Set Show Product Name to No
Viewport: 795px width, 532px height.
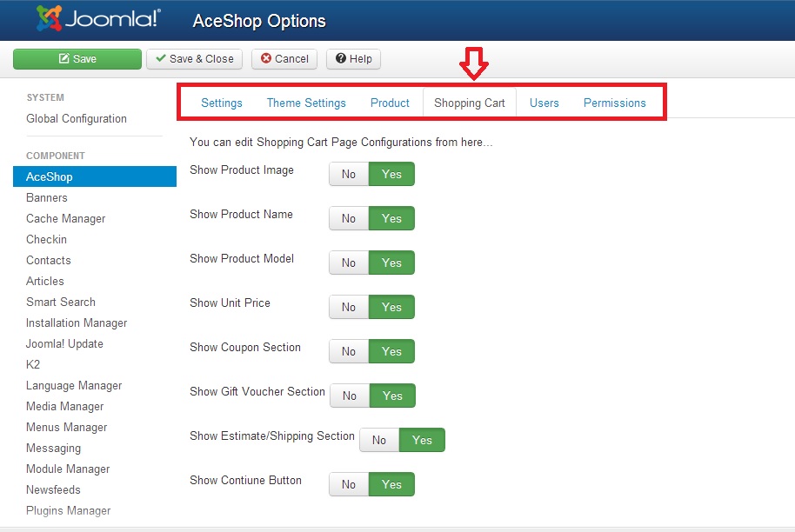349,218
